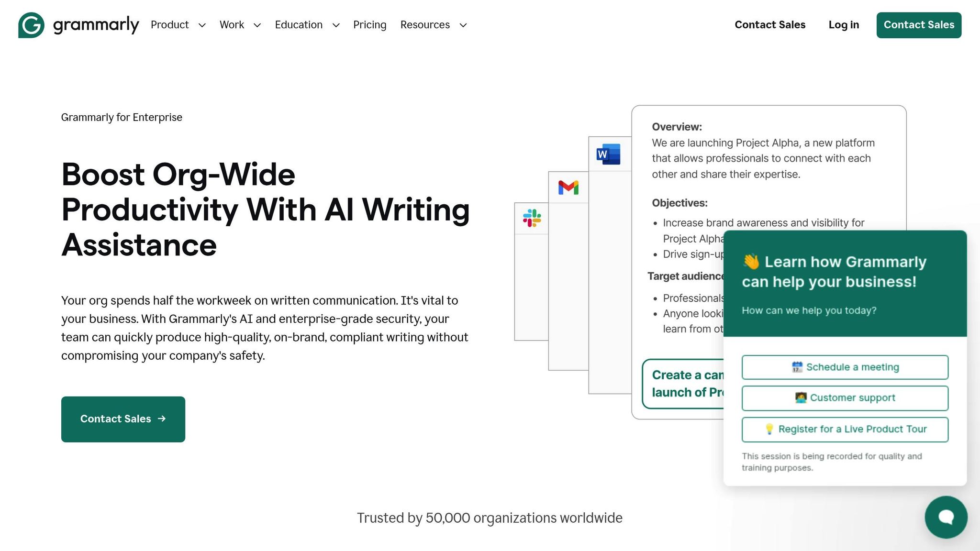Toggle the round chat bubble launcher
This screenshot has height=551, width=980.
click(x=946, y=517)
